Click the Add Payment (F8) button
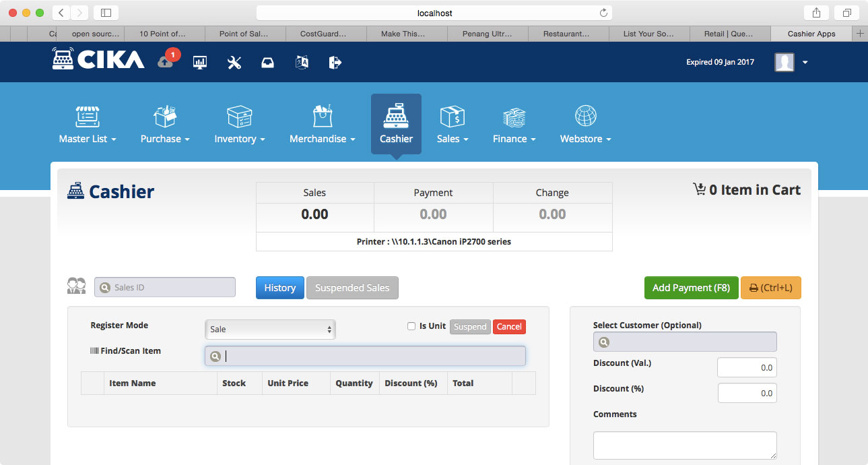Image resolution: width=868 pixels, height=465 pixels. 691,288
